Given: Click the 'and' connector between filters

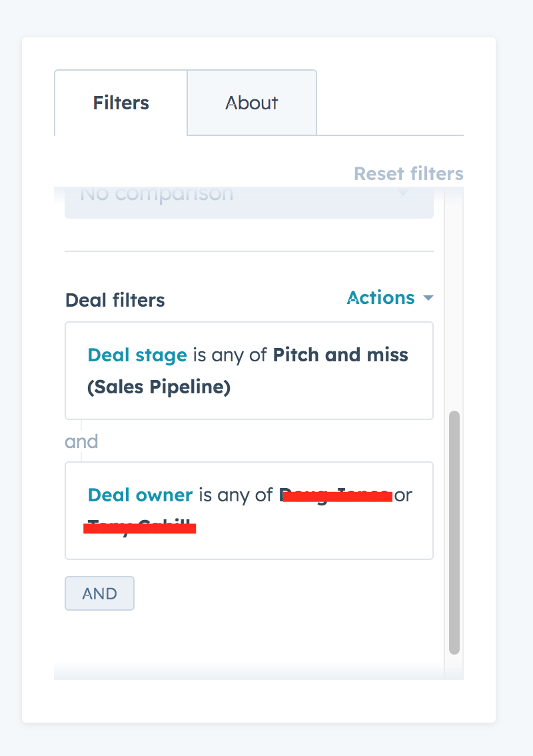Looking at the screenshot, I should click(81, 441).
